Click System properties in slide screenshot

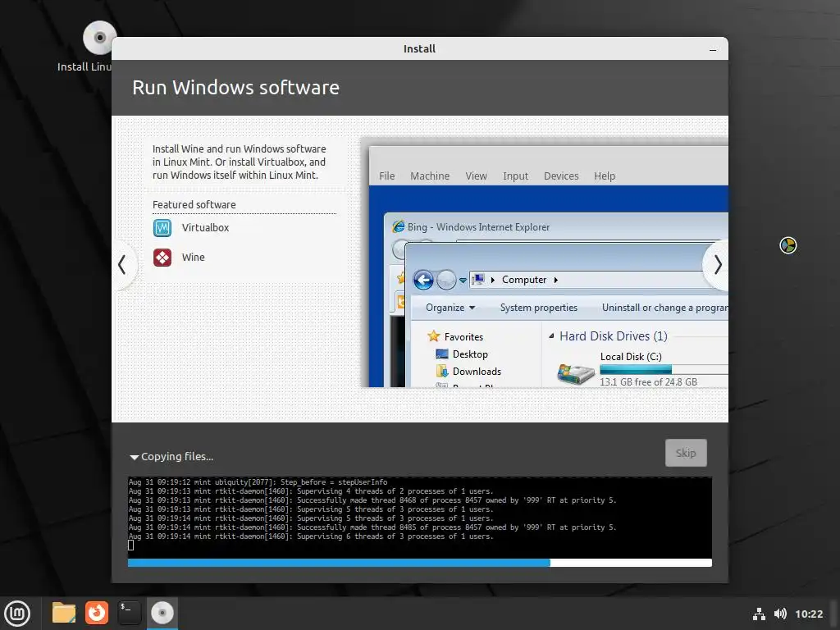(x=538, y=308)
